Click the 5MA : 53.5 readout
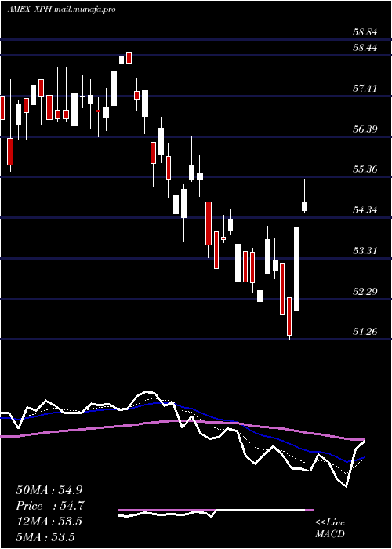This screenshot has width=392, height=549. pyautogui.click(x=45, y=536)
